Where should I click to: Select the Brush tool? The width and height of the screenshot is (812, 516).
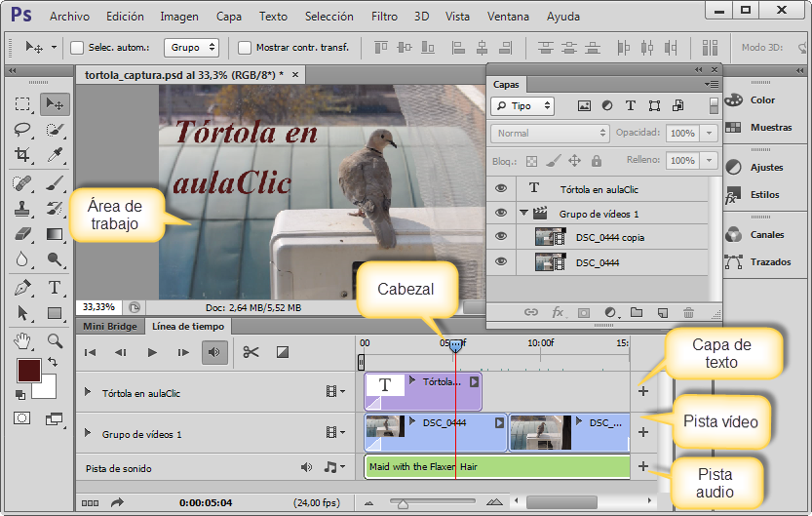click(55, 182)
